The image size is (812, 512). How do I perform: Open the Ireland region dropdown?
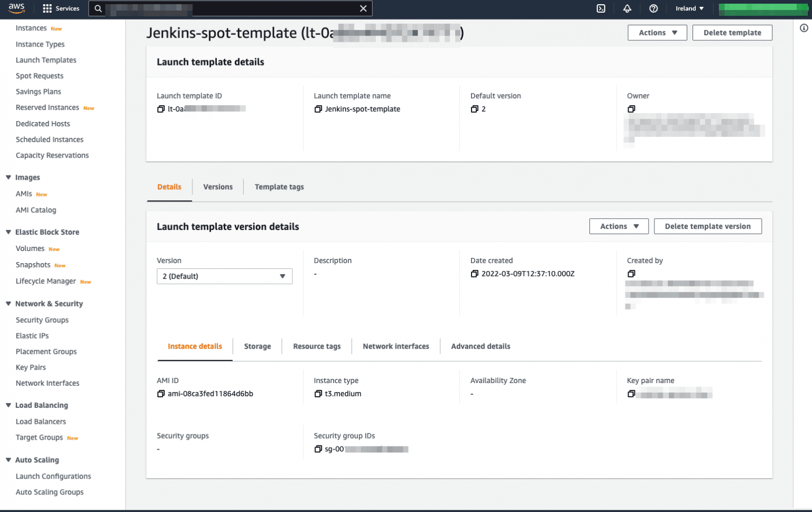689,8
